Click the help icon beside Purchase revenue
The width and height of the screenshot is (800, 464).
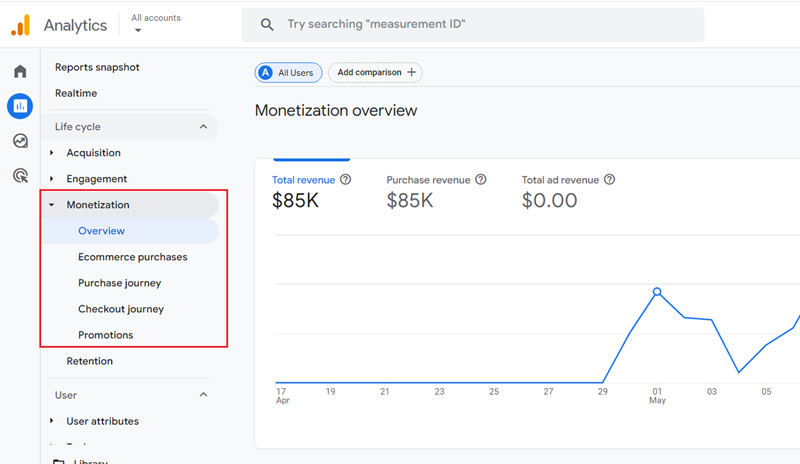click(x=481, y=179)
